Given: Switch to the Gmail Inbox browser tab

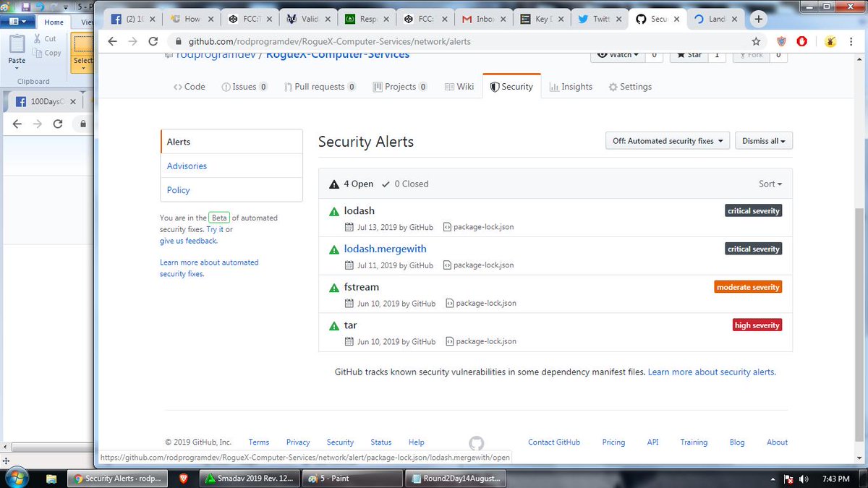Looking at the screenshot, I should [x=483, y=20].
